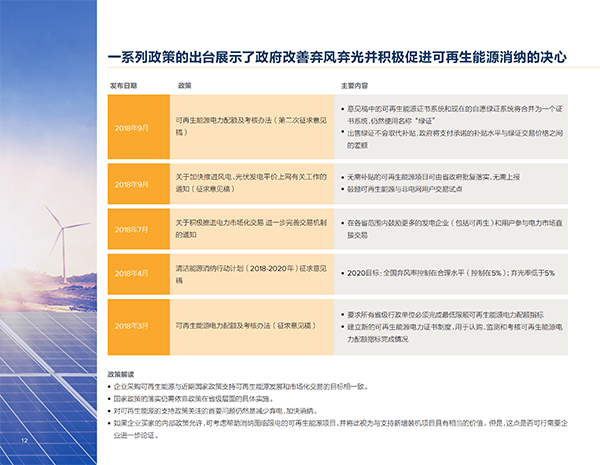Viewport: 600px width, 465px height.
Task: Select policy 可再生能源电力配额及考核办法（征求意见稿）
Action: click(x=246, y=326)
